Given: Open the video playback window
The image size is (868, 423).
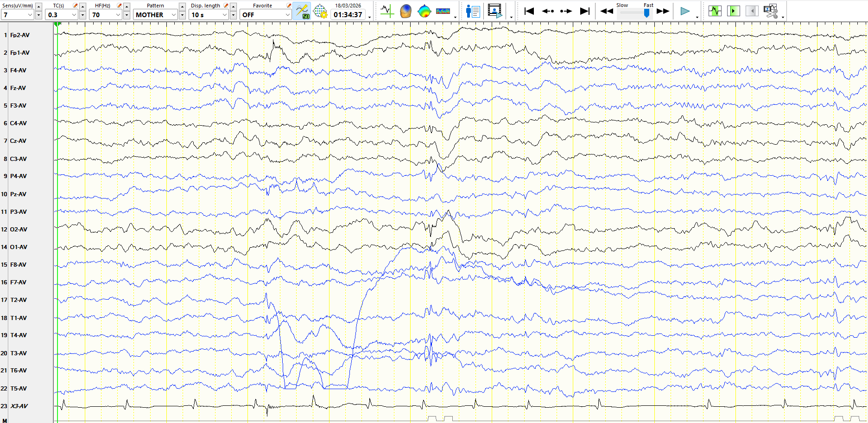Looking at the screenshot, I should click(x=495, y=11).
